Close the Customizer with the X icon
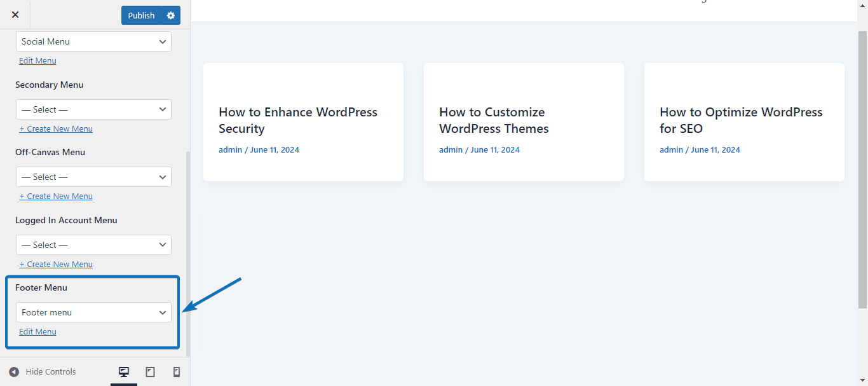The height and width of the screenshot is (386, 868). point(15,15)
